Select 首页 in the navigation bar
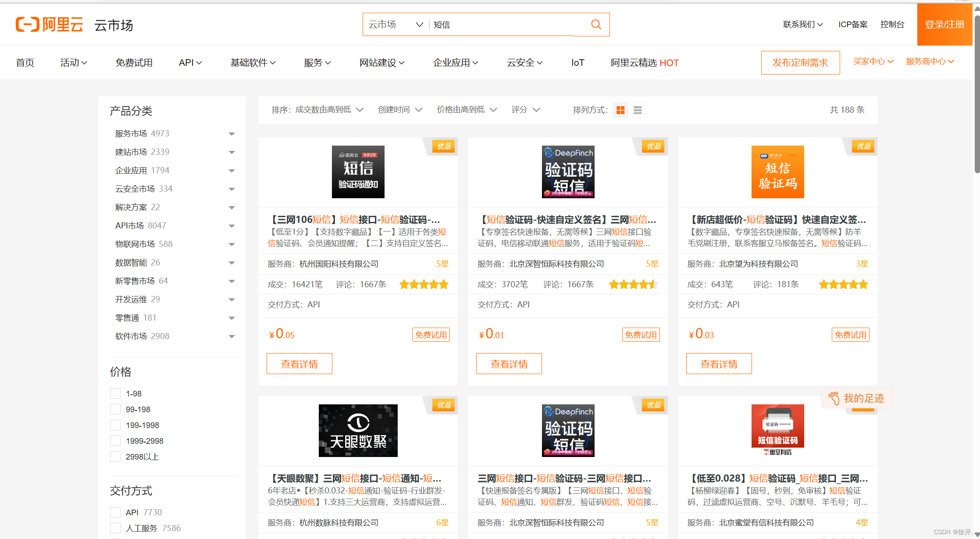 click(25, 62)
